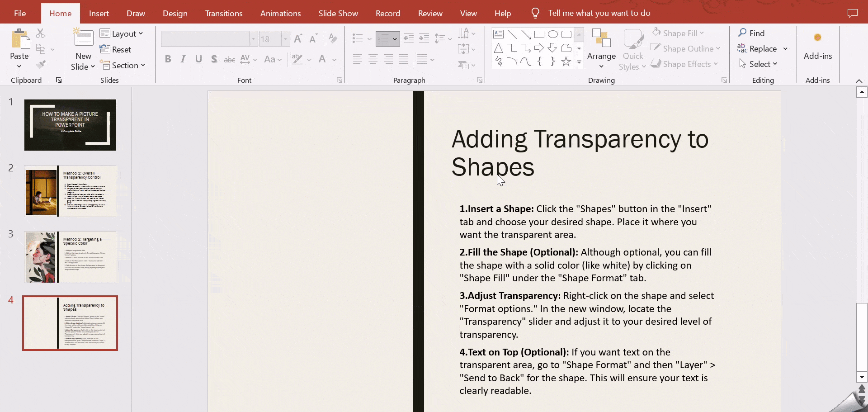Select slide 2 thumbnail Method 1
Screen dimensions: 868x412
point(70,191)
